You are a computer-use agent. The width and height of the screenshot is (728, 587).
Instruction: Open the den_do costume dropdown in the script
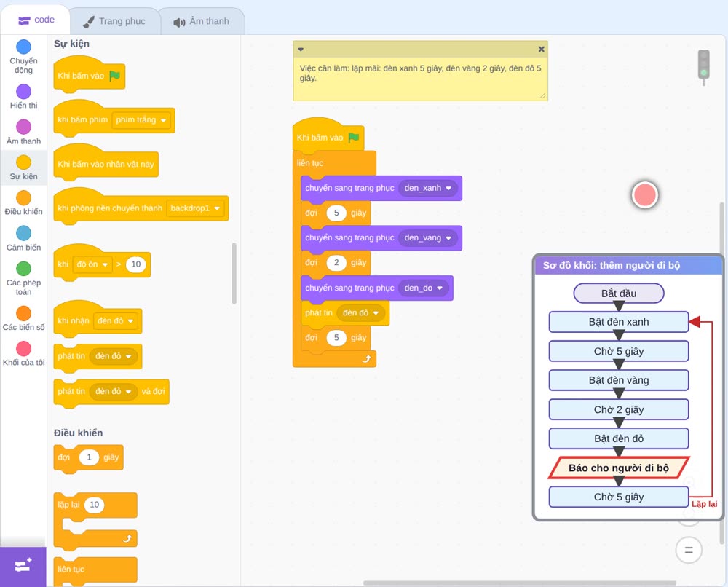pyautogui.click(x=423, y=288)
